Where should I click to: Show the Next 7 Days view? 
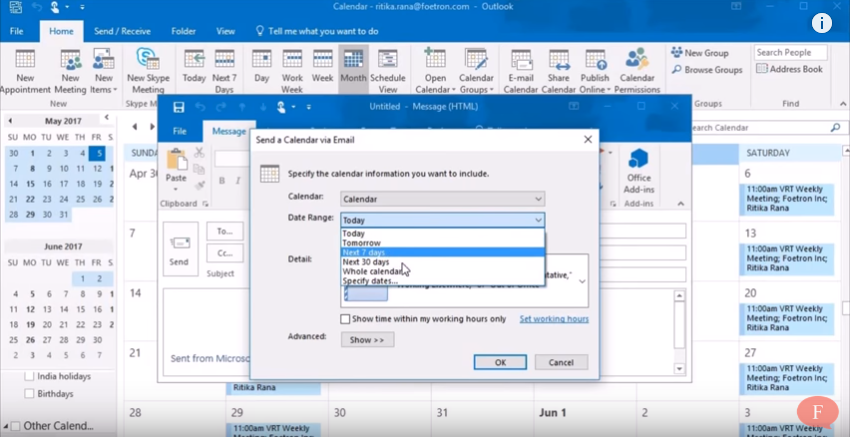[x=224, y=72]
